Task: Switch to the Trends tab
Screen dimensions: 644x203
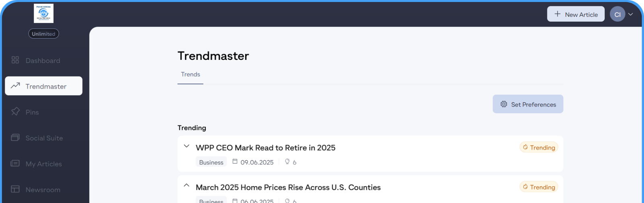Action: (x=190, y=74)
